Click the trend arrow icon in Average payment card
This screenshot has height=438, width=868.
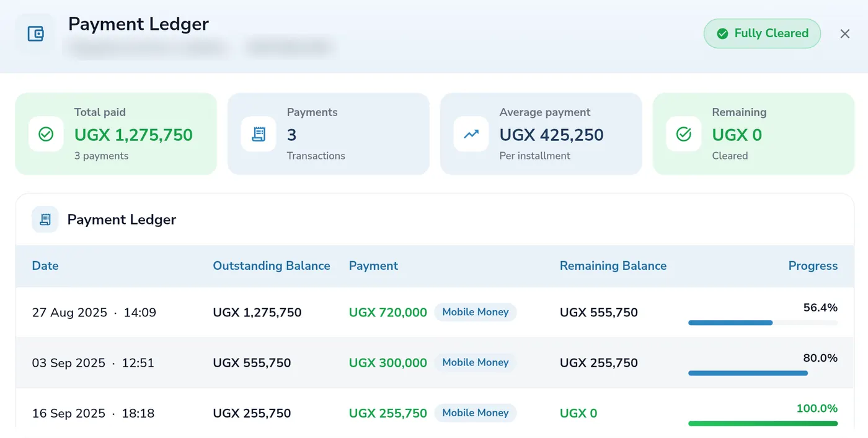471,134
